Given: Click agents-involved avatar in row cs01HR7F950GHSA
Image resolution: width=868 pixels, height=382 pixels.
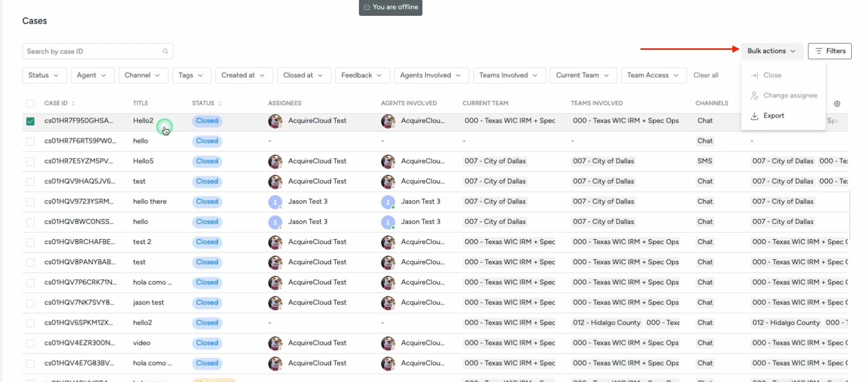Looking at the screenshot, I should (x=388, y=121).
